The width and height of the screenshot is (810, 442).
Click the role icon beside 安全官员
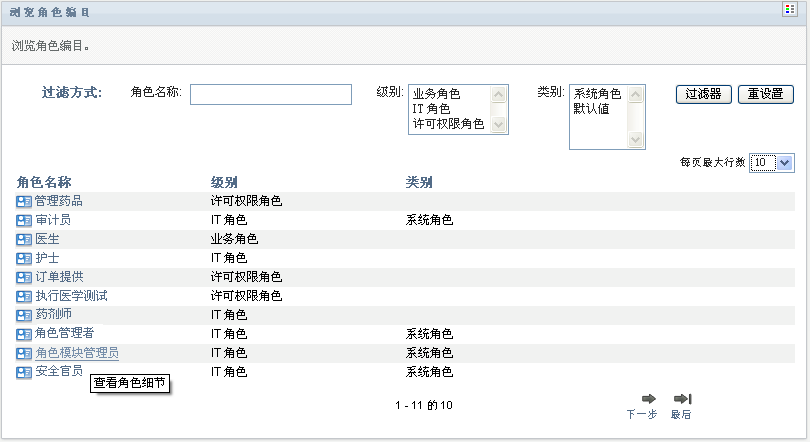[24, 372]
